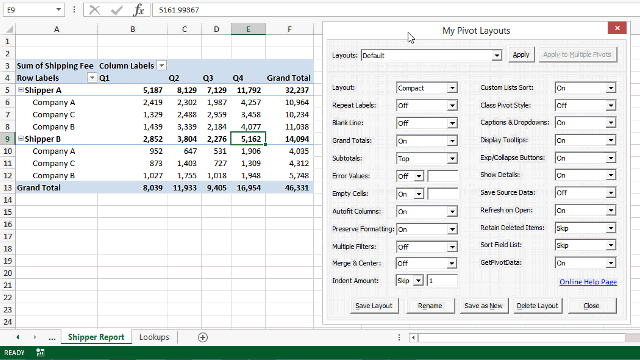Open the Indent Amount Skip dropdown
Viewport: 640px width, 360px height.
pos(418,281)
